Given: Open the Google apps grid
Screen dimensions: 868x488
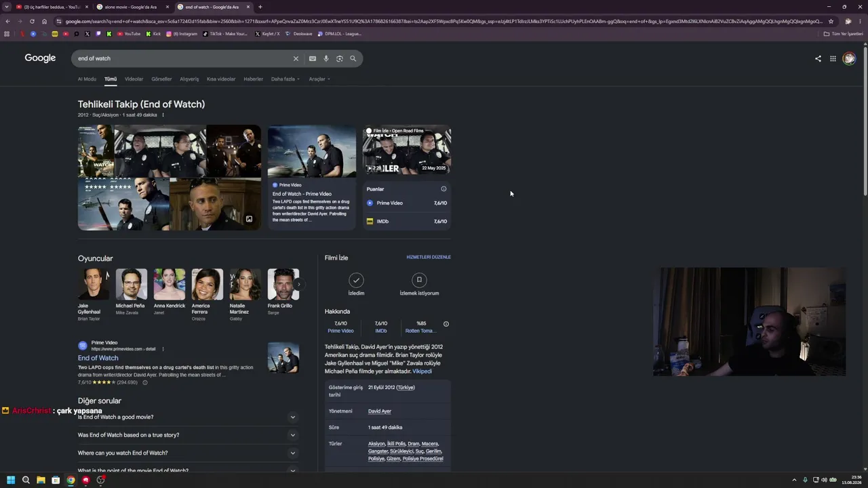Looking at the screenshot, I should coord(833,58).
